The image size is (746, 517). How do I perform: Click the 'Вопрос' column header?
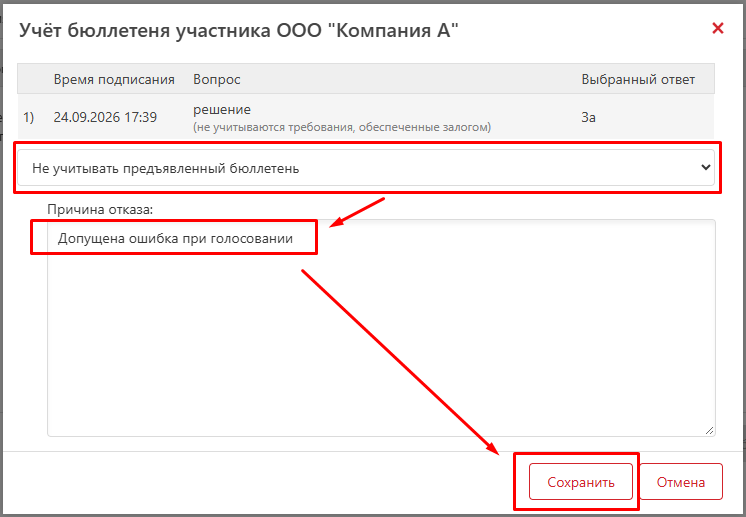[x=216, y=79]
